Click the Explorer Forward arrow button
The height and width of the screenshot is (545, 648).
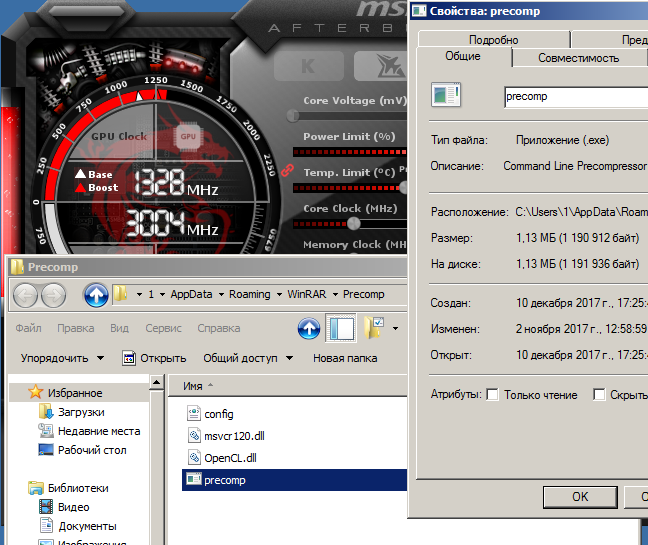[x=54, y=295]
